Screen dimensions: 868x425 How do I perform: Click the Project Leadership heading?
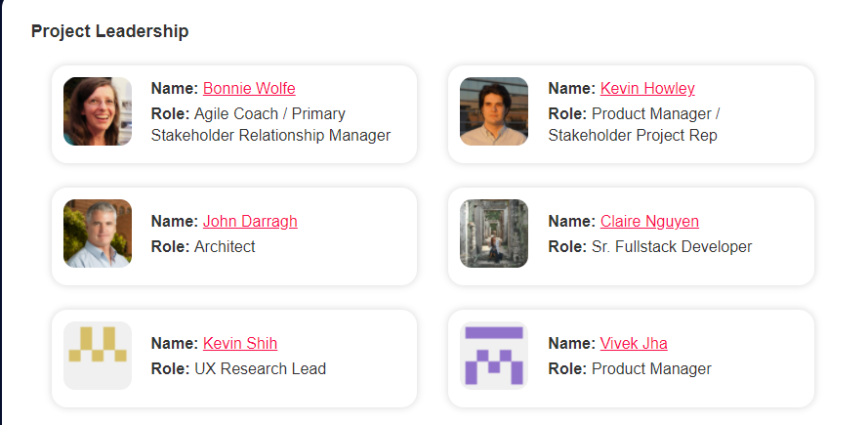109,31
